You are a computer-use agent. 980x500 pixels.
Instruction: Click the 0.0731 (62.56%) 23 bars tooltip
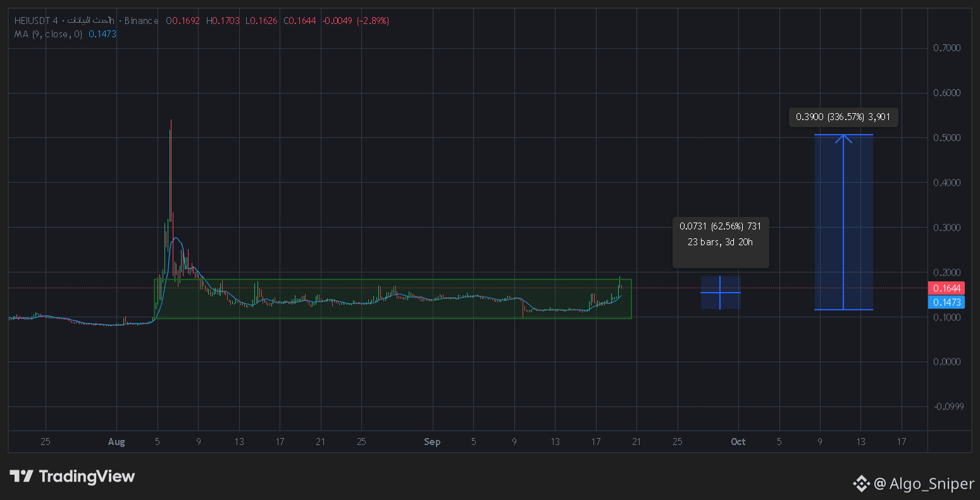[x=721, y=234]
